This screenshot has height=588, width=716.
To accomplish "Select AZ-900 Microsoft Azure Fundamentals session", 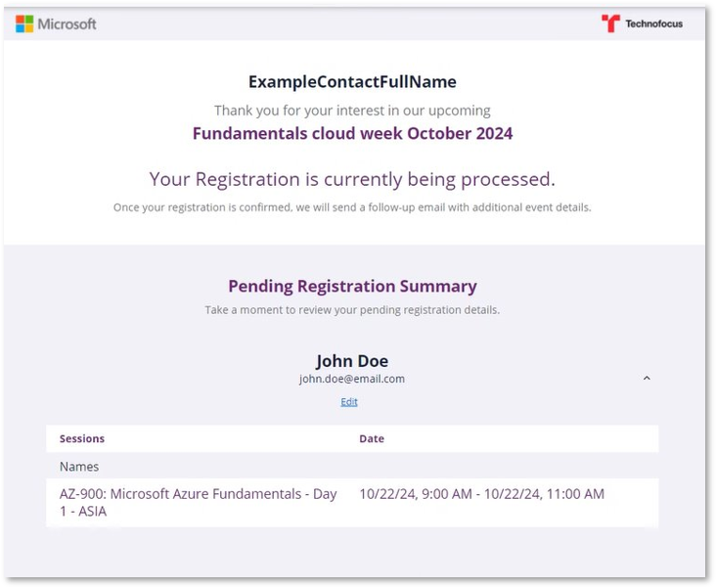I will pyautogui.click(x=199, y=502).
